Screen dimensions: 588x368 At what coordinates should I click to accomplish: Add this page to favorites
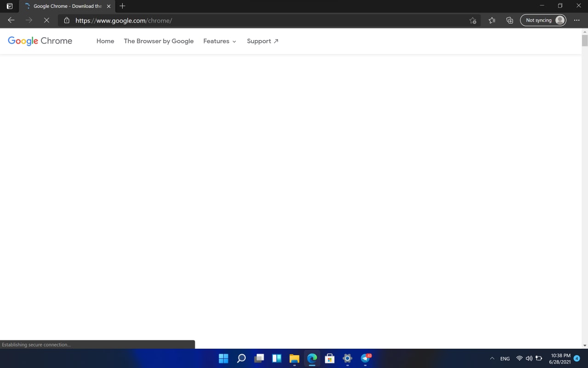click(x=473, y=20)
